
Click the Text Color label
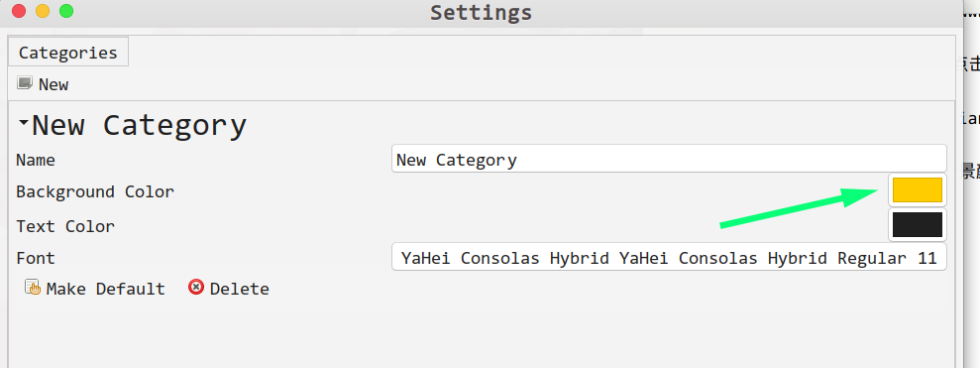(x=65, y=226)
